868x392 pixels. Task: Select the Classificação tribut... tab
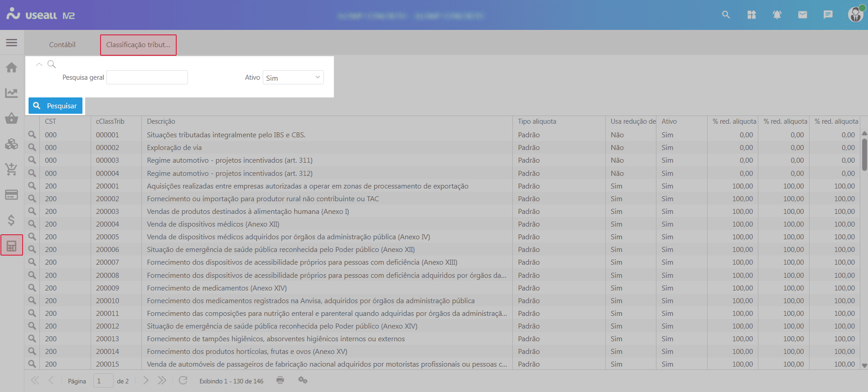tap(138, 45)
